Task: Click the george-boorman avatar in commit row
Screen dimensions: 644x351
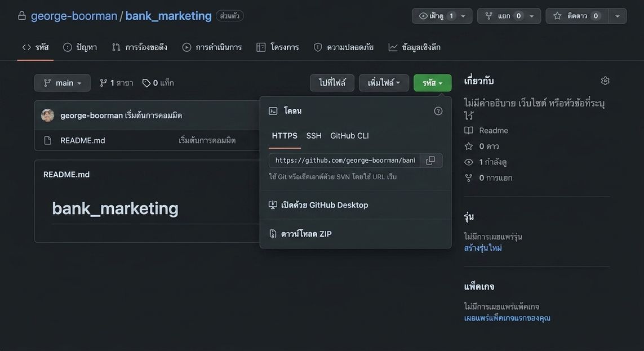Action: coord(48,115)
